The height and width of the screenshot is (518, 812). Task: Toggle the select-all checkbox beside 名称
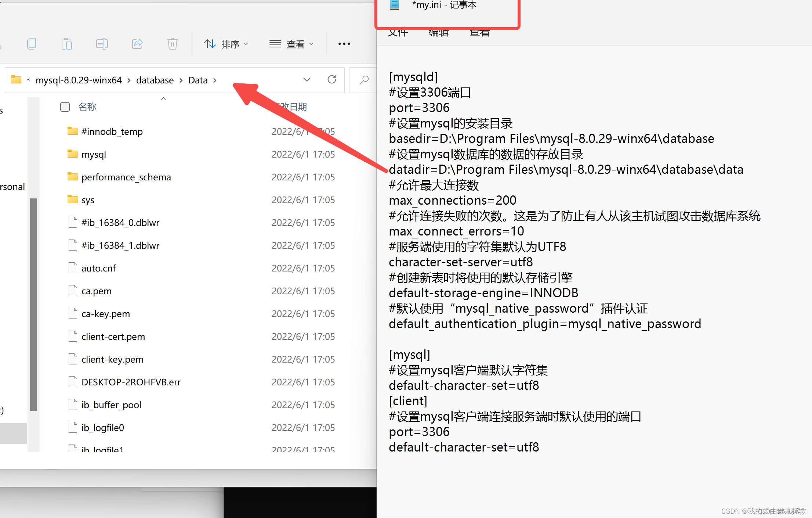coord(65,107)
